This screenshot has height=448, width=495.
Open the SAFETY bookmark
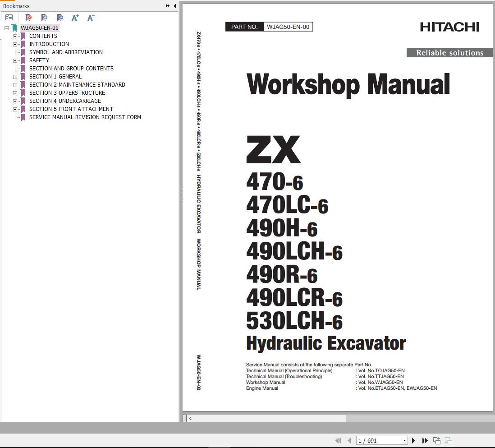click(39, 60)
